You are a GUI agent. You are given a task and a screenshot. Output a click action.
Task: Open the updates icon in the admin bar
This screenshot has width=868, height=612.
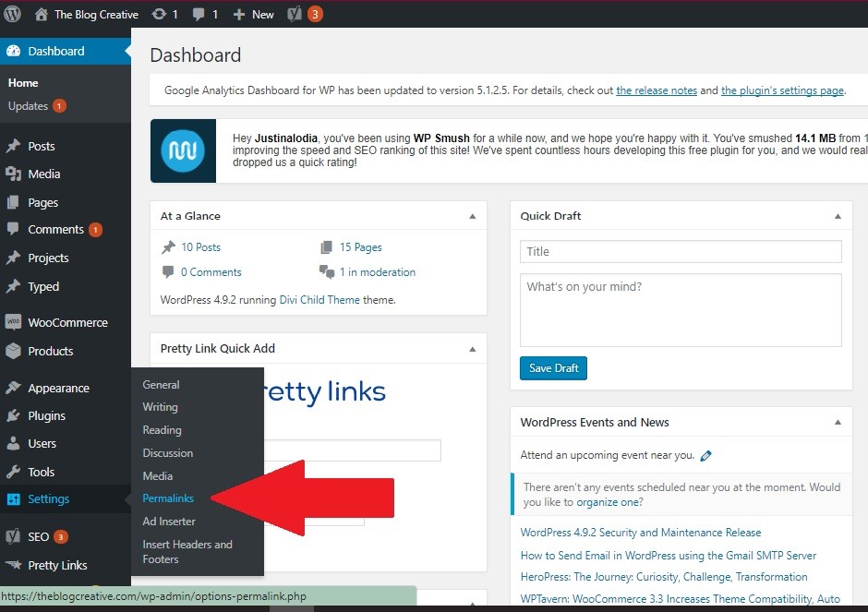pos(160,15)
